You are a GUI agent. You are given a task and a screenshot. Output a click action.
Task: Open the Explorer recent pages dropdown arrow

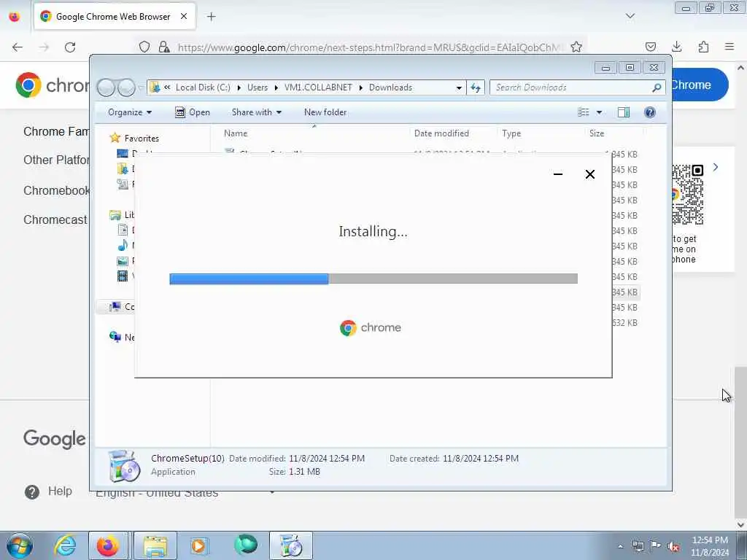tap(141, 87)
